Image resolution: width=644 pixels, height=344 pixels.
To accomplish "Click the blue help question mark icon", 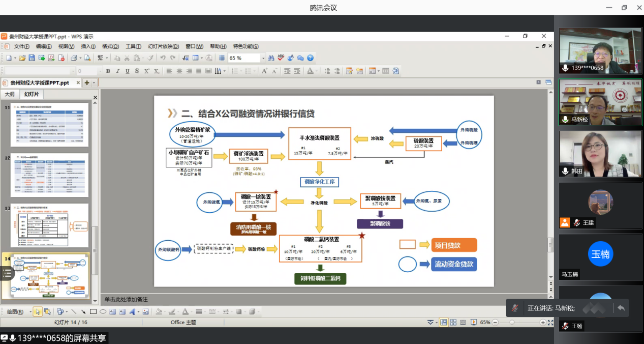I will click(310, 58).
